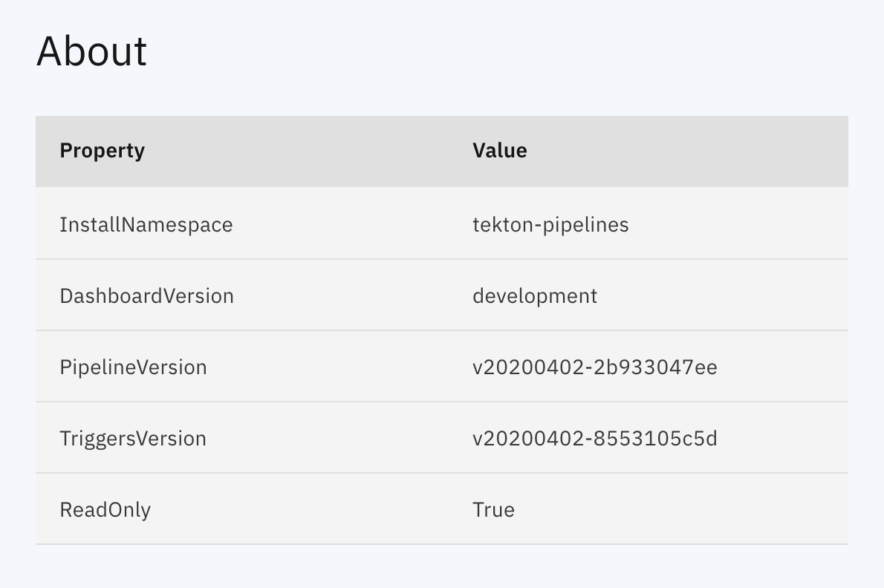Click the empty area below the table
The width and height of the screenshot is (884, 588).
(442, 568)
